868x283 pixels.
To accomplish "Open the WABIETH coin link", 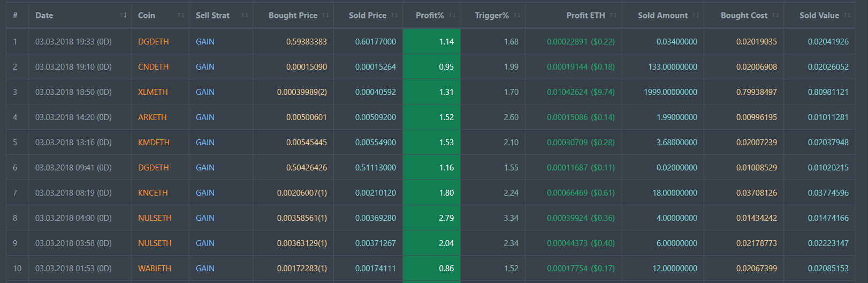I will [x=154, y=269].
